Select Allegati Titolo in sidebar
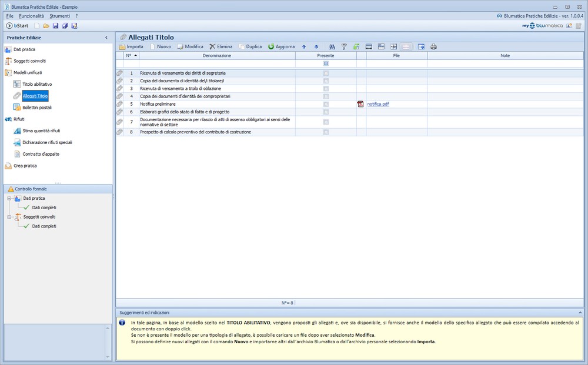 (35, 96)
